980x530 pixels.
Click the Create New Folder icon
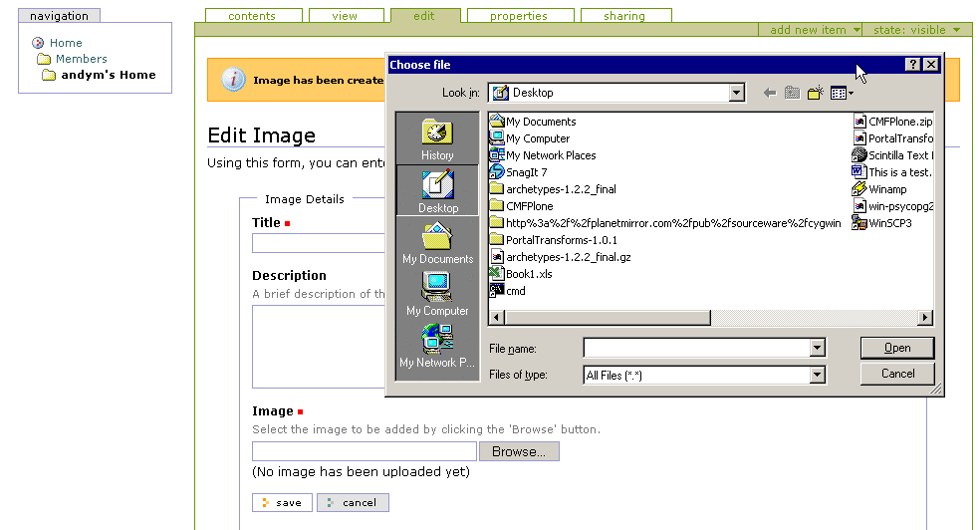816,93
